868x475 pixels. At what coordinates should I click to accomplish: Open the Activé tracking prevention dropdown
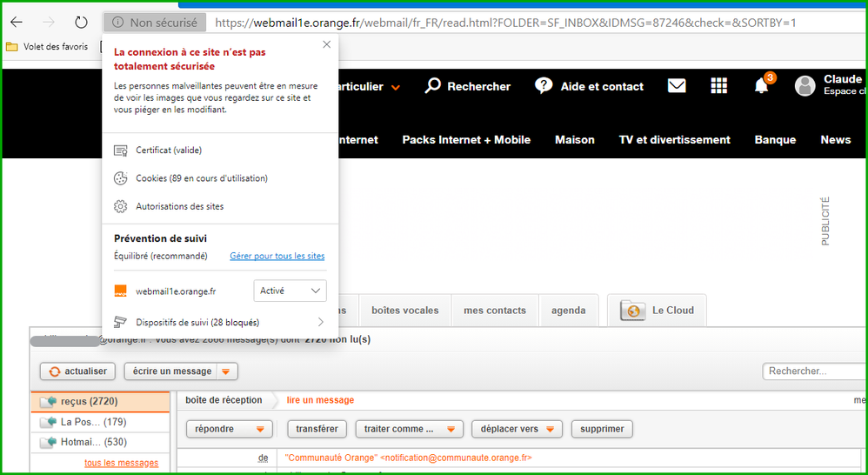[x=290, y=291]
